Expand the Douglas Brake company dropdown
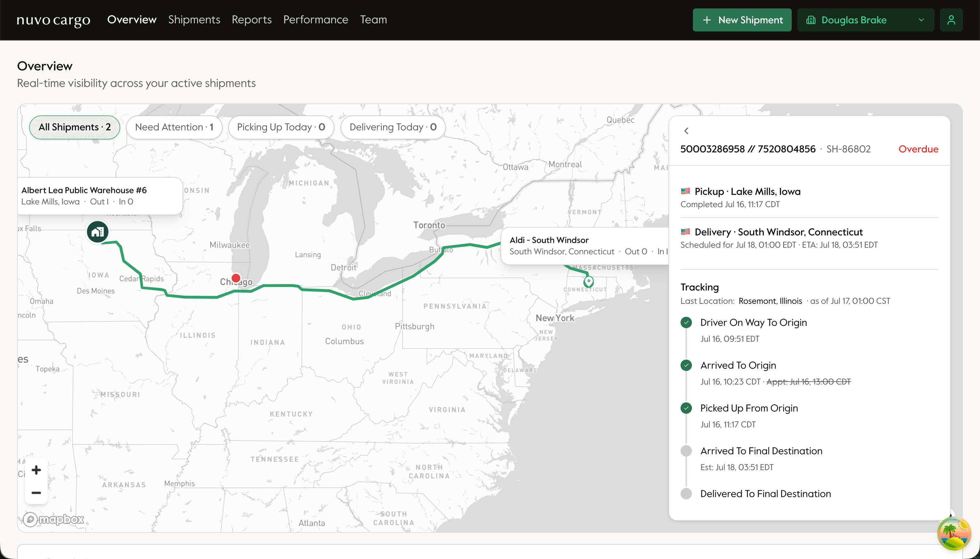Image resolution: width=980 pixels, height=559 pixels. [x=866, y=20]
